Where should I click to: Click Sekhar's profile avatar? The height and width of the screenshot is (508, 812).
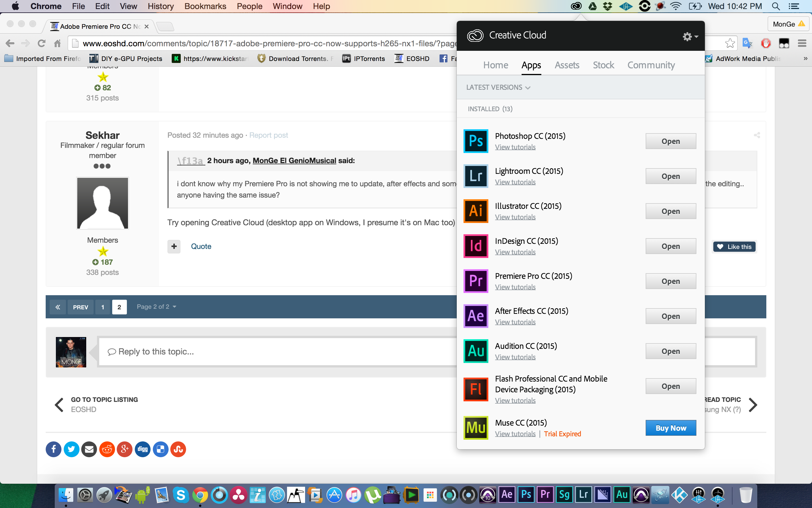[102, 203]
